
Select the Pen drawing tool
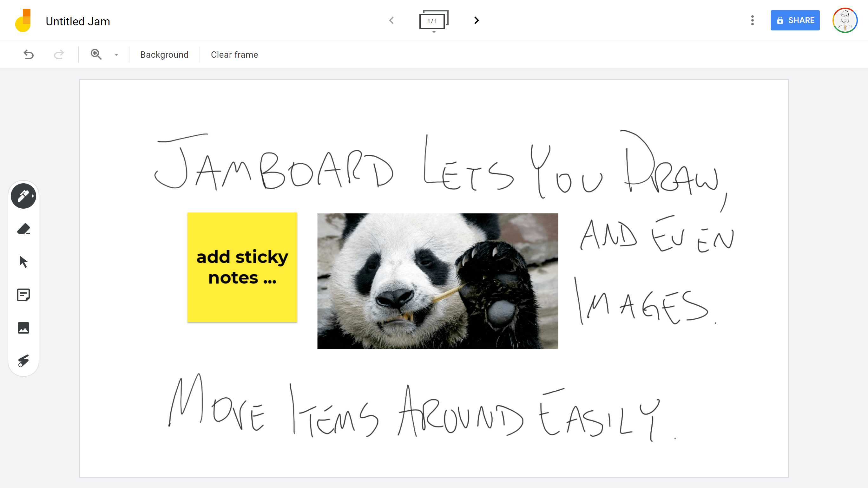tap(23, 196)
